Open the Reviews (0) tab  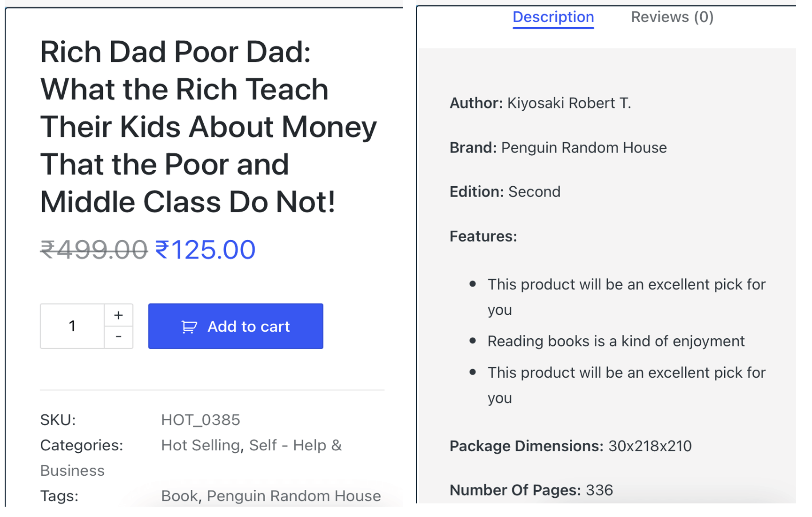pyautogui.click(x=672, y=17)
